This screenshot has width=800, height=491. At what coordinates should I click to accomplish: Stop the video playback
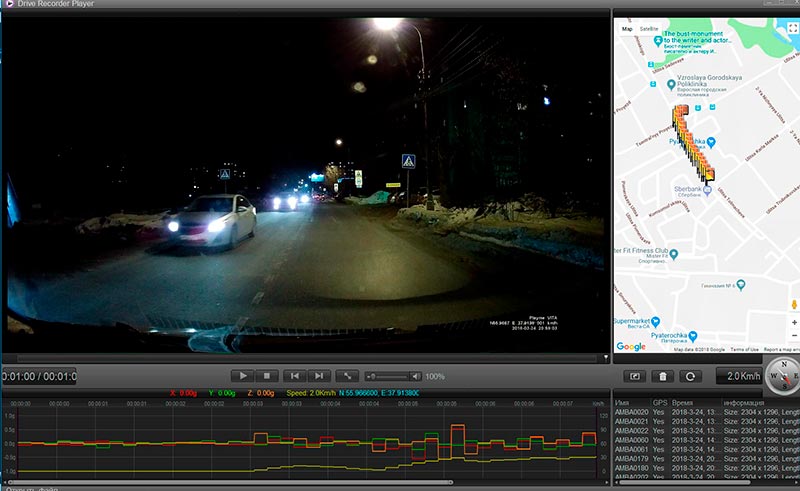click(x=268, y=376)
